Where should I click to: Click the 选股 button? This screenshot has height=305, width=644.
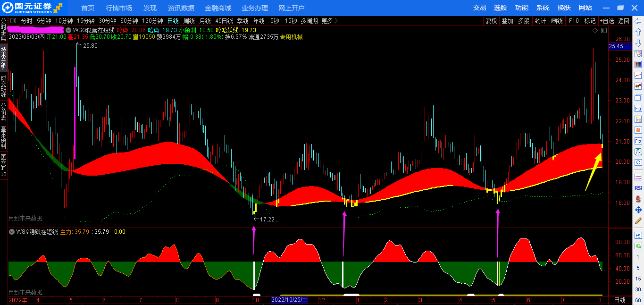[501, 8]
